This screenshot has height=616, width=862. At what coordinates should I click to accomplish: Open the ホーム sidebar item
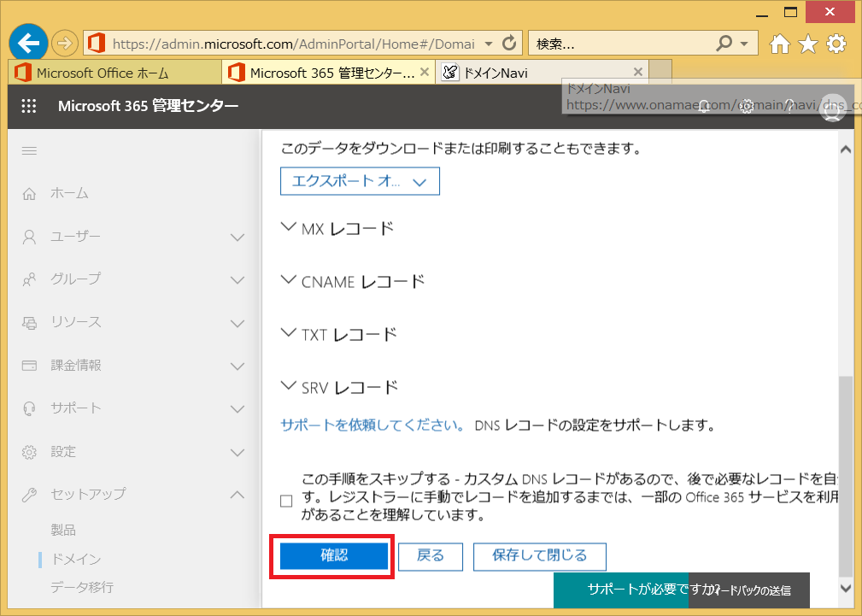68,193
